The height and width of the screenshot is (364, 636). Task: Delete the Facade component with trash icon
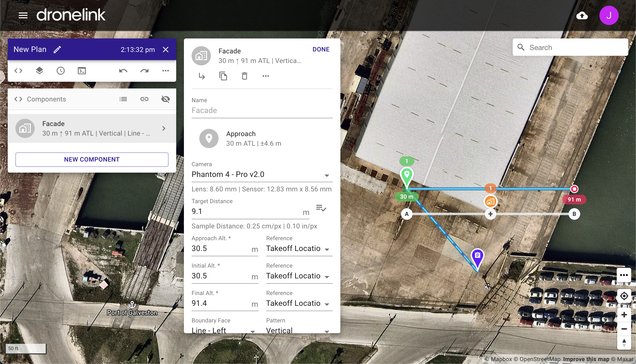point(244,76)
